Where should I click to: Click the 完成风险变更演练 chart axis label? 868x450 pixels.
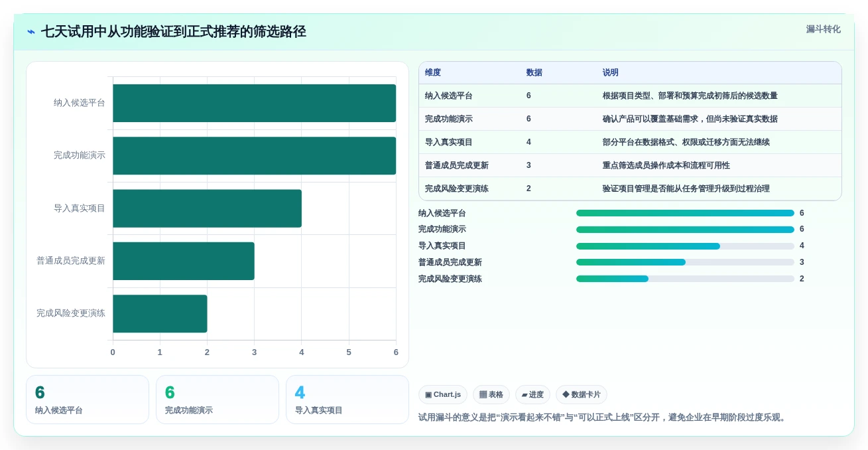click(71, 313)
